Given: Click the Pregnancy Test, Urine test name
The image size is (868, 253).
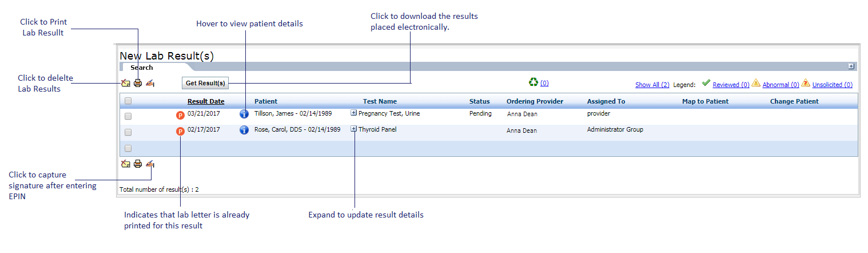Looking at the screenshot, I should 389,113.
